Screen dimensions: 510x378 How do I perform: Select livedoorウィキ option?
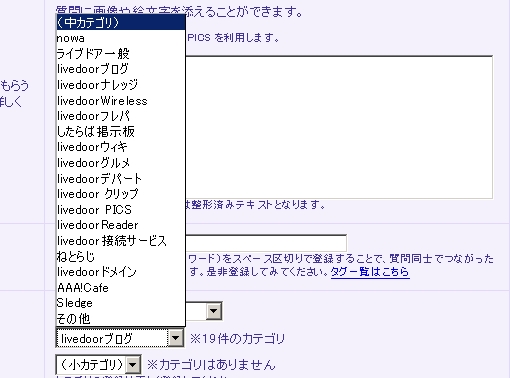[x=121, y=147]
